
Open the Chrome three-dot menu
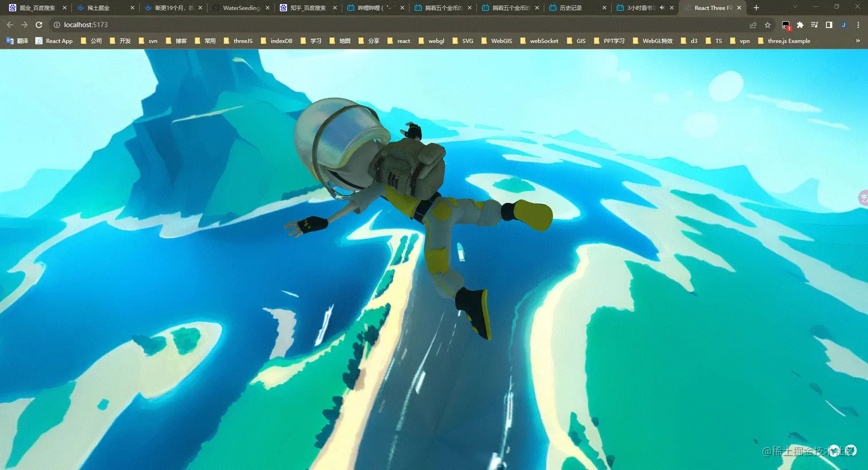(858, 25)
